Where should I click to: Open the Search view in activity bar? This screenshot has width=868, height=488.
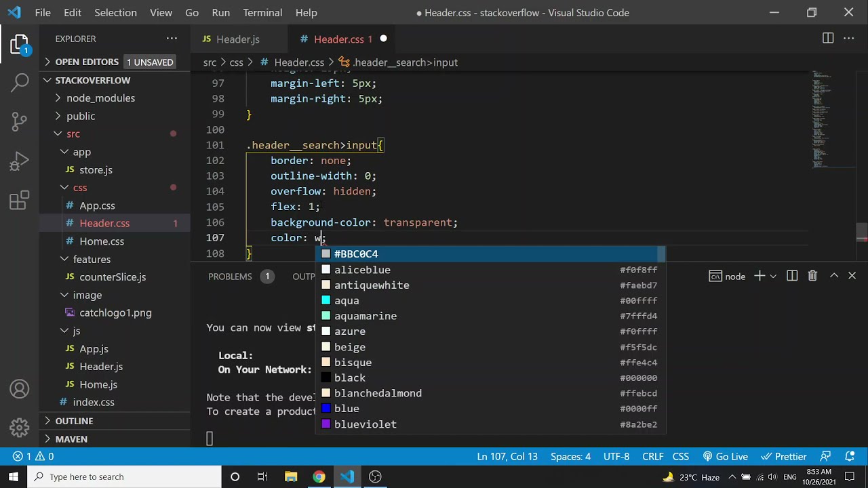click(x=19, y=83)
